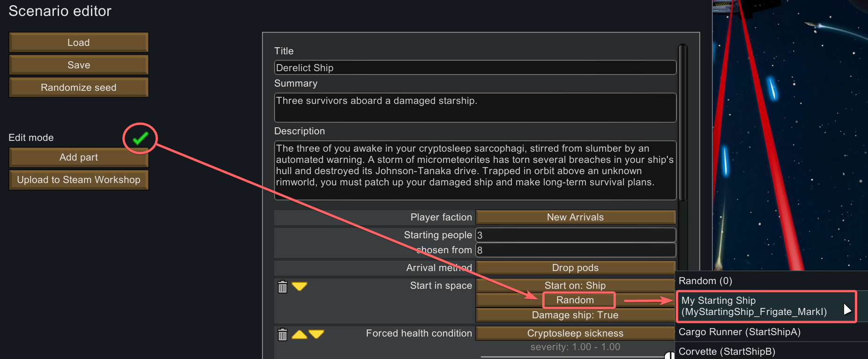
Task: Open the Arrival method Drop pods dropdown
Action: (x=575, y=268)
